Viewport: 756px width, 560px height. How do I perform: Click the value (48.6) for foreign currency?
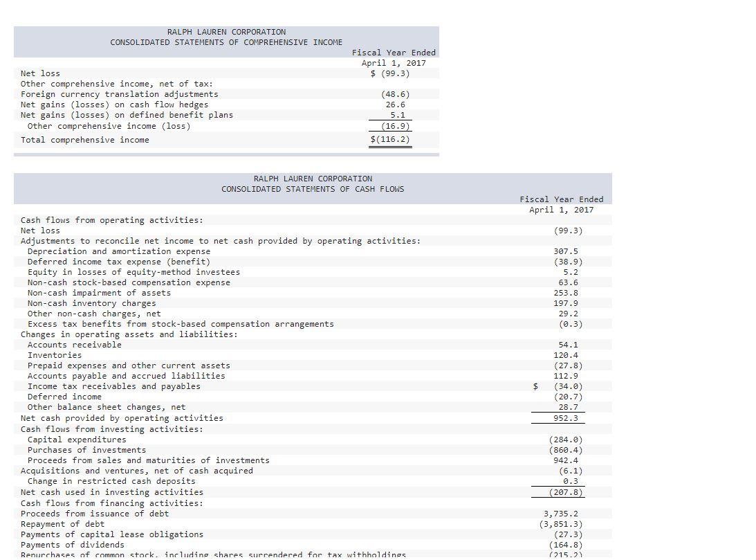[396, 94]
